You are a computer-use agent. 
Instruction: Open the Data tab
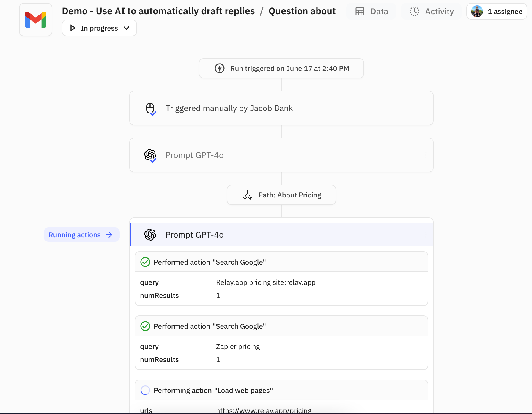[x=372, y=11]
